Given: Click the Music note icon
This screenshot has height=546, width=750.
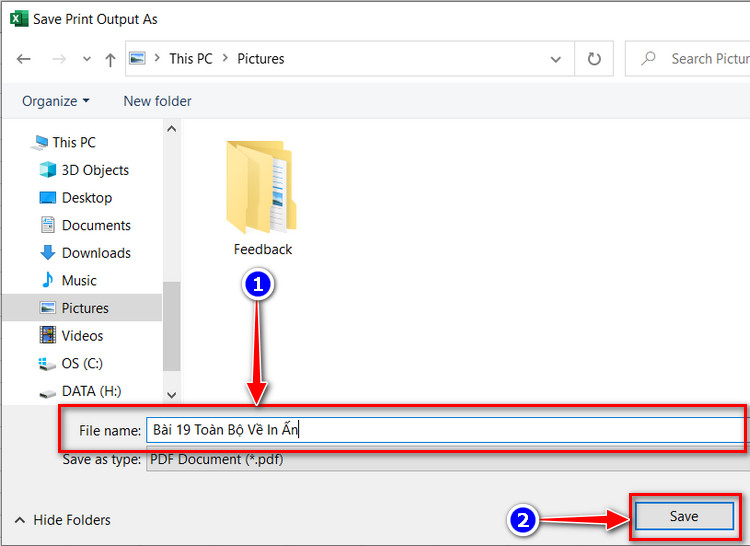Looking at the screenshot, I should (x=47, y=280).
